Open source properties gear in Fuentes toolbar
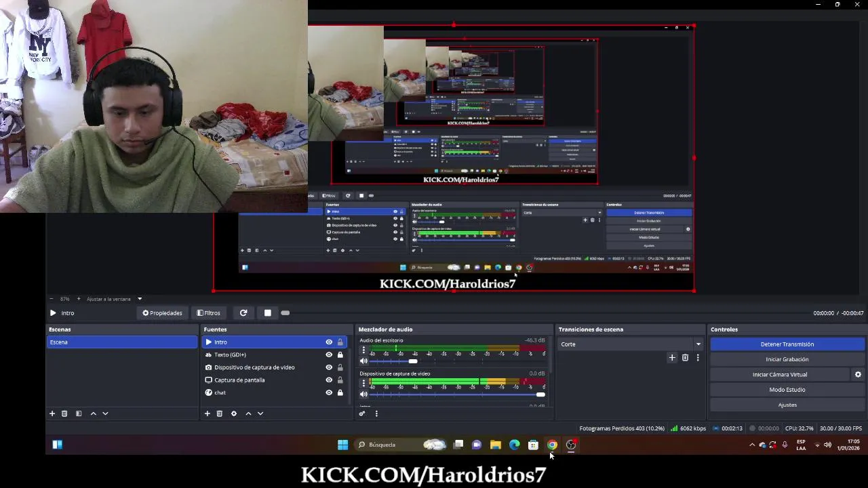This screenshot has height=488, width=868. point(234,413)
